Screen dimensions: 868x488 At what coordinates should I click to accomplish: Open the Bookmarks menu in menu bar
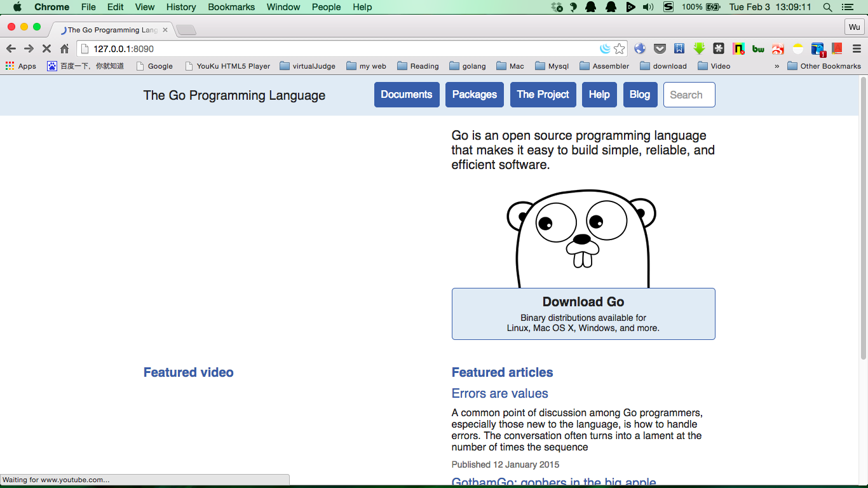231,7
